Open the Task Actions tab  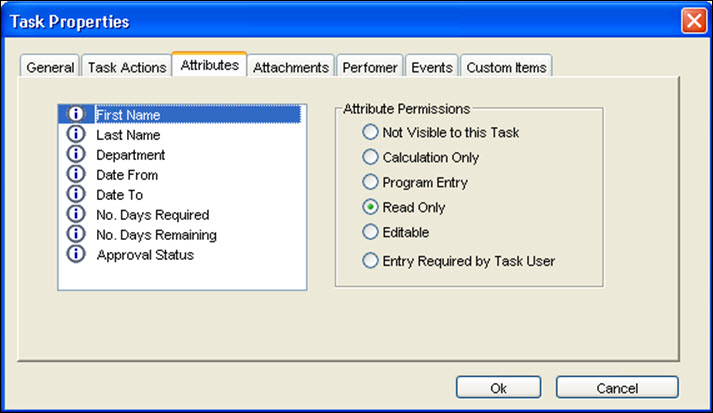click(127, 67)
